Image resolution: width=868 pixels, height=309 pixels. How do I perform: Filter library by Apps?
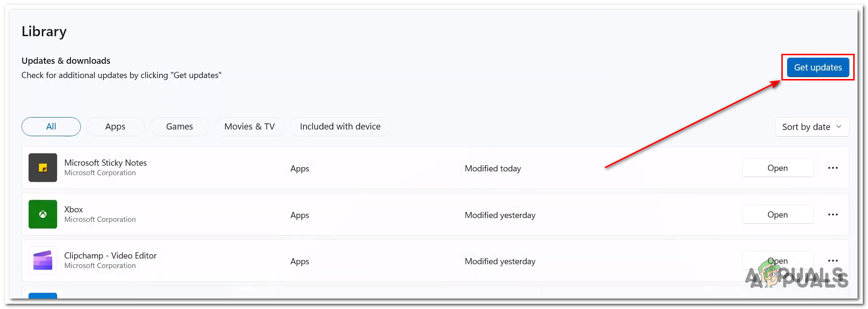115,127
